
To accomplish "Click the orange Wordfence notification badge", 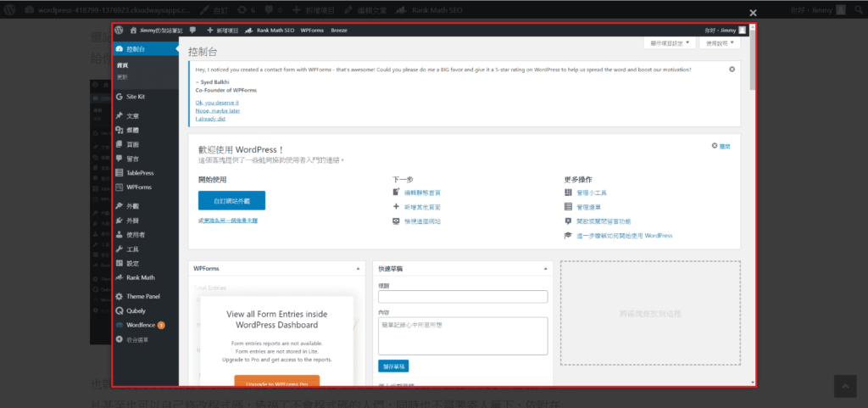I will 161,326.
